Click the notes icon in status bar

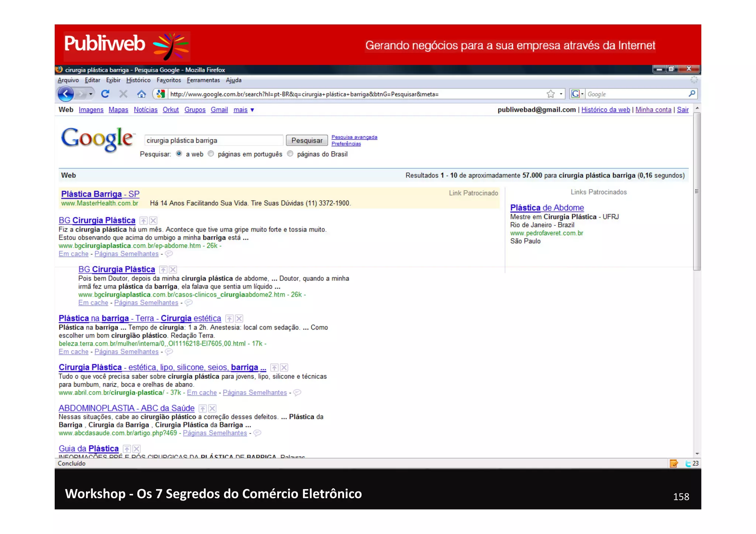pos(674,464)
